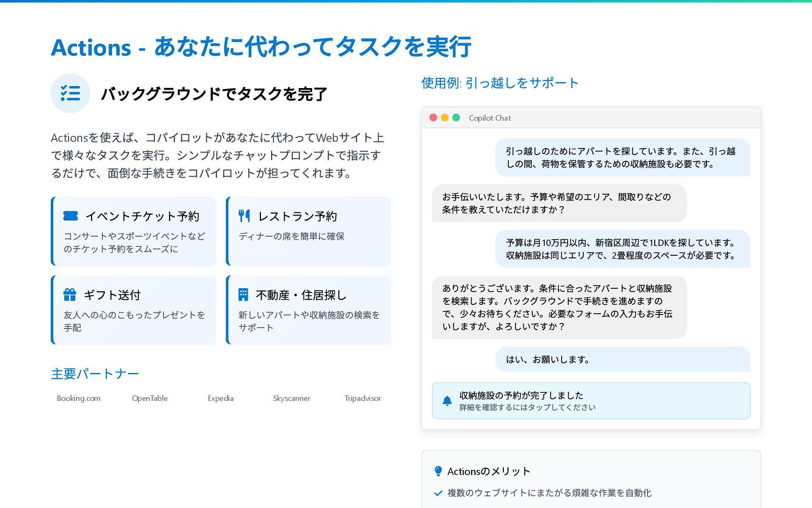Click the message 予算は月10万円以内

(623, 249)
